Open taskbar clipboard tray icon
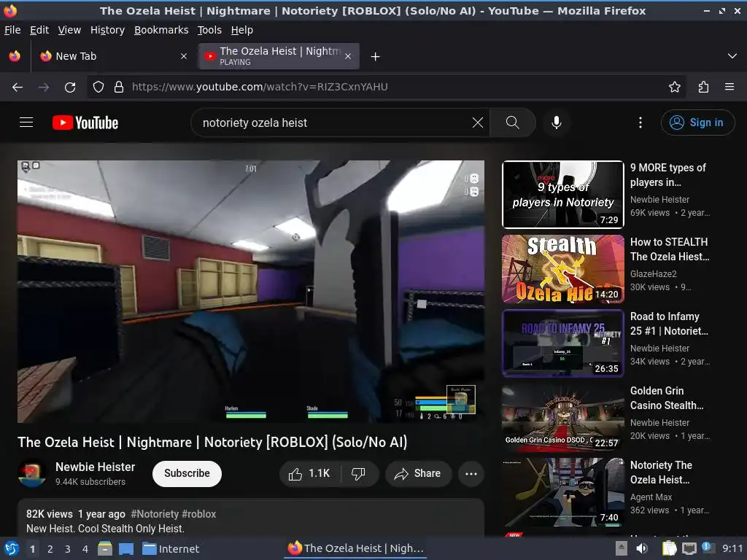 coord(670,548)
